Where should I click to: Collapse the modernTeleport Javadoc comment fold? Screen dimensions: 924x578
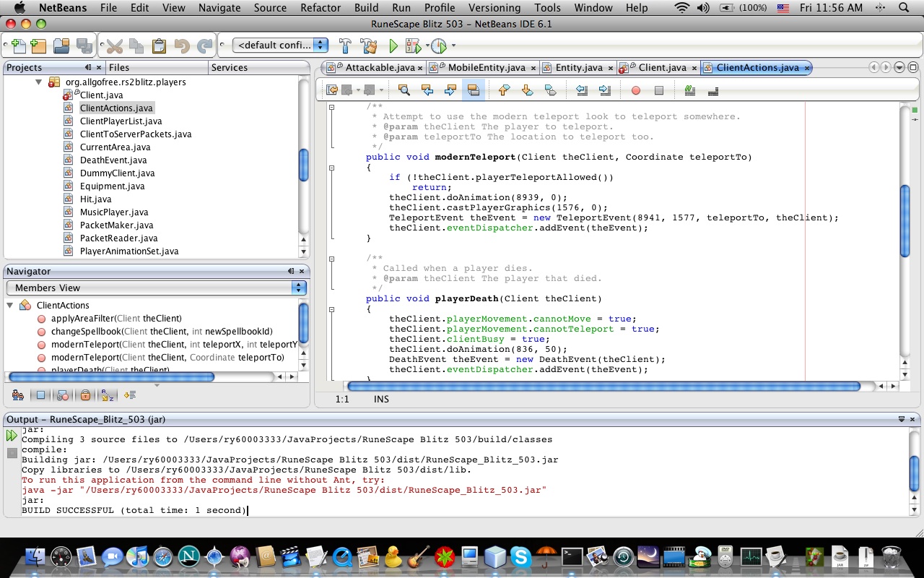pyautogui.click(x=331, y=107)
